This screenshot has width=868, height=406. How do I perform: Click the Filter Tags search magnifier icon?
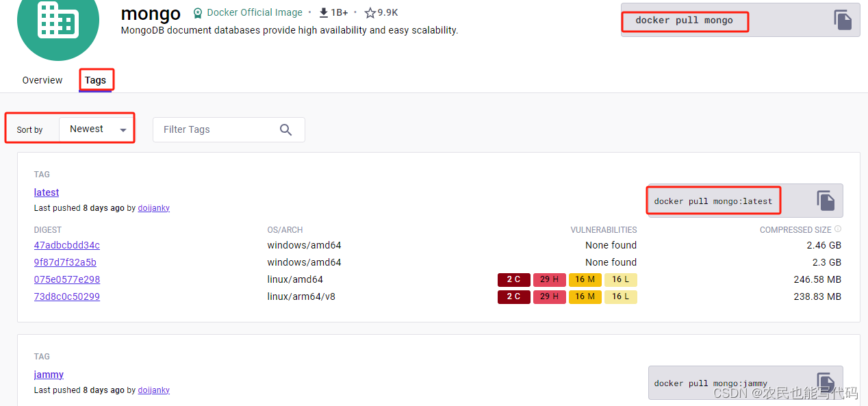[x=285, y=129]
